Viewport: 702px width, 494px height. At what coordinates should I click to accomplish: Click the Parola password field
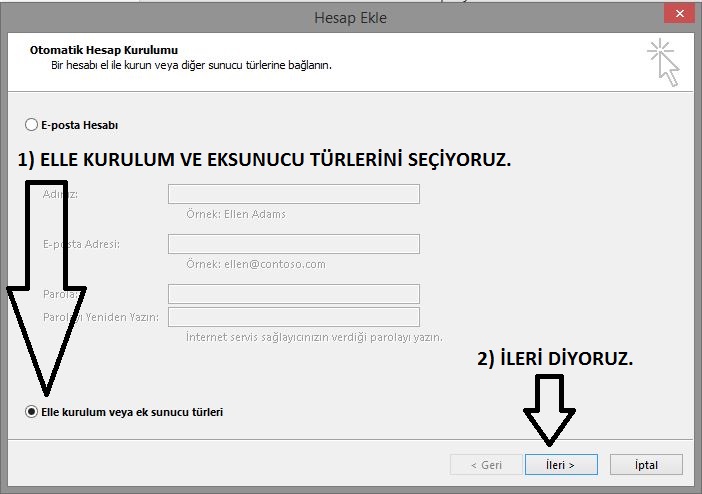293,294
